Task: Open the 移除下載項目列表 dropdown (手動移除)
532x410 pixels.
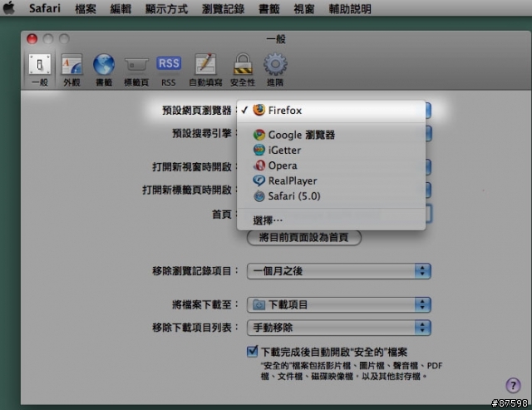Action: [x=338, y=328]
